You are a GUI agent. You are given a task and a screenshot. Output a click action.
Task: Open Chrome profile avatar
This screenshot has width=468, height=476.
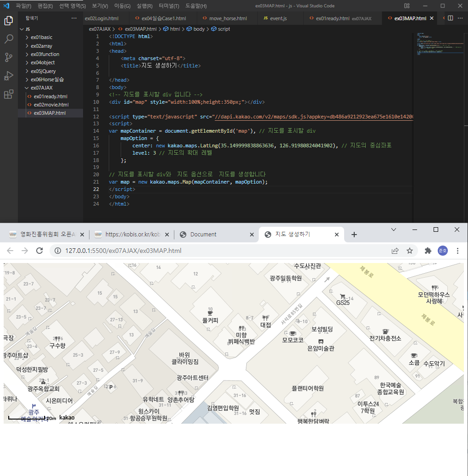(443, 251)
